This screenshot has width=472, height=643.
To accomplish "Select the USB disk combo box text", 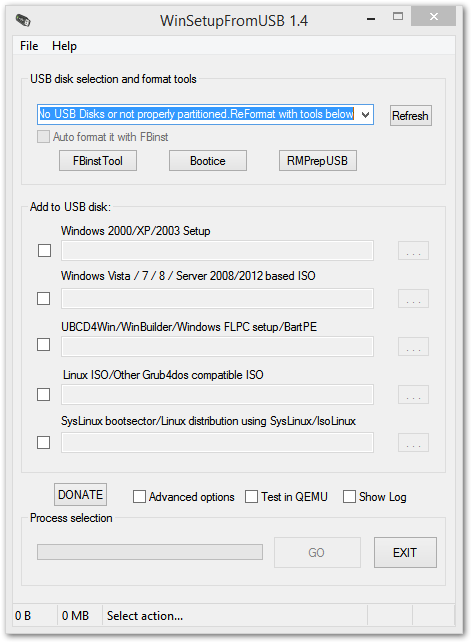I will (196, 114).
